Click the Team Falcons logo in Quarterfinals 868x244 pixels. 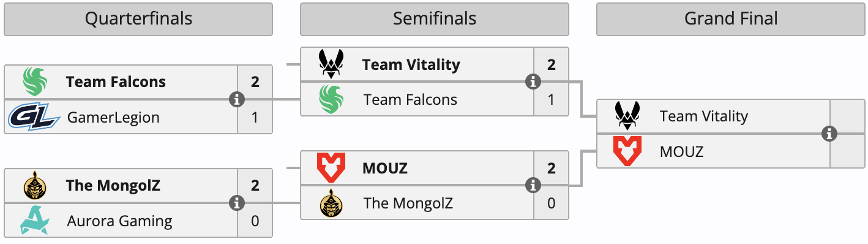(34, 82)
